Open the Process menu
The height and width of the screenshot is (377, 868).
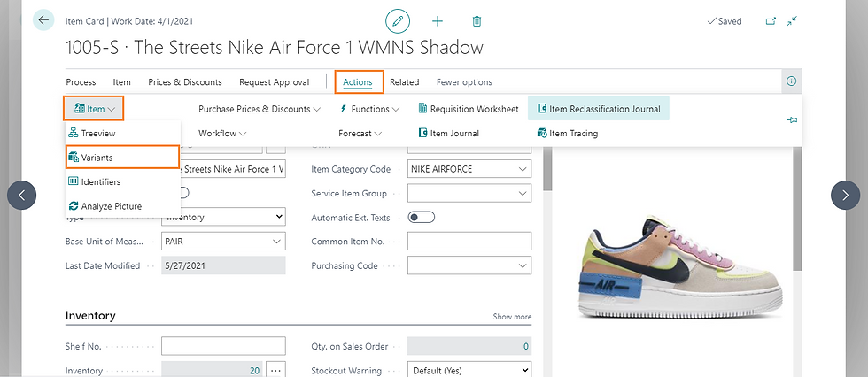coord(81,81)
